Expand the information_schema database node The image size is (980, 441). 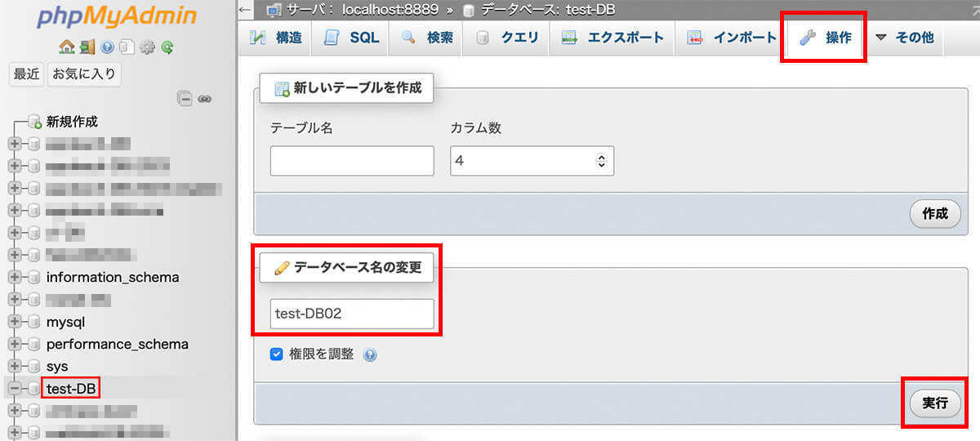[x=15, y=277]
